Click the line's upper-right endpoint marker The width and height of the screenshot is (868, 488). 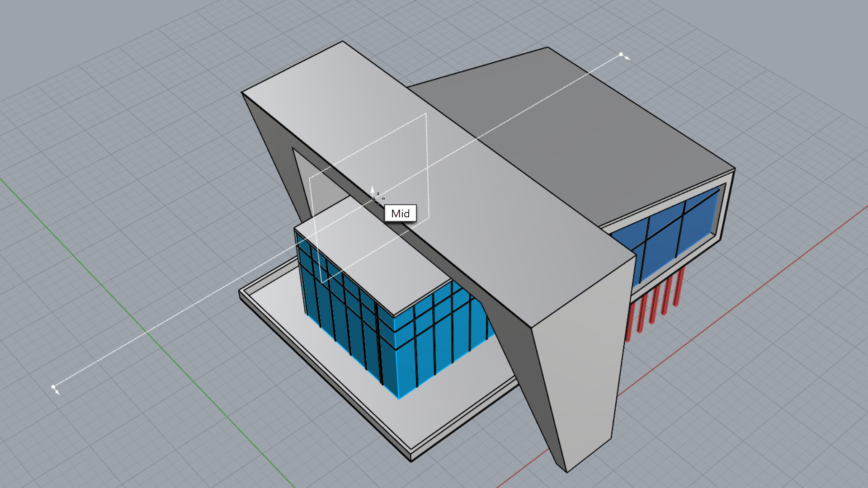tap(621, 55)
